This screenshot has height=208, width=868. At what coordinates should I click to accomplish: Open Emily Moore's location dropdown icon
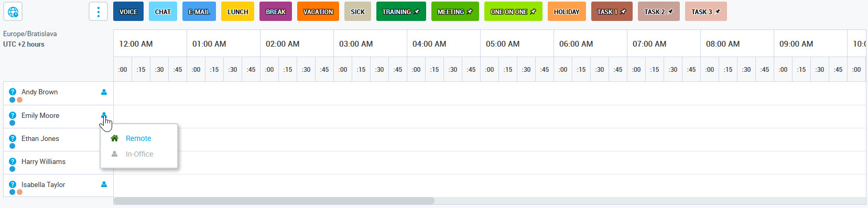coord(104,115)
